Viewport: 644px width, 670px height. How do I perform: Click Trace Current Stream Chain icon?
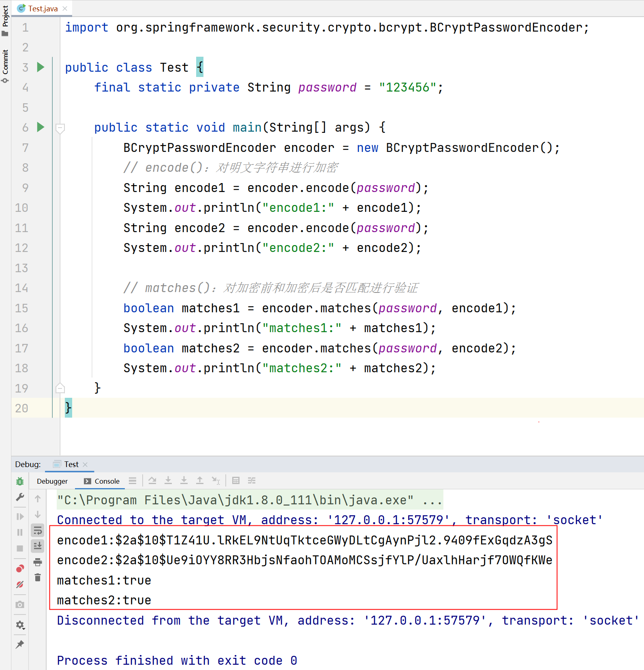pos(252,481)
